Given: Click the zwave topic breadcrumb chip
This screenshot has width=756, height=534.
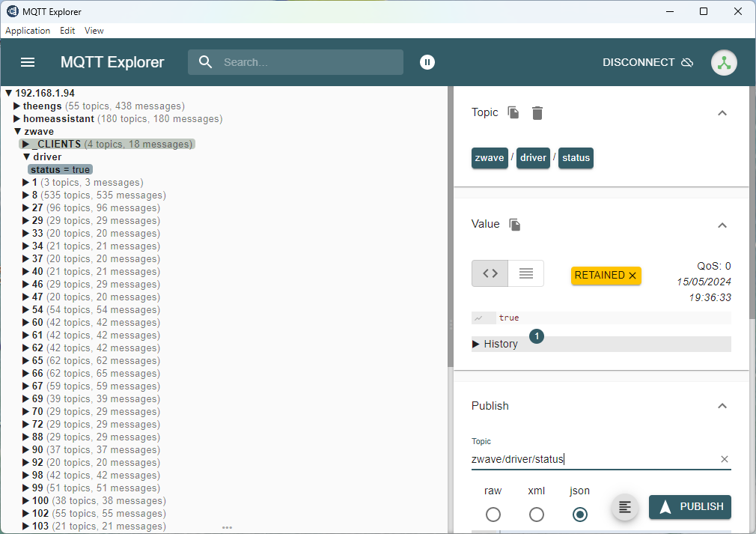Looking at the screenshot, I should pos(490,158).
